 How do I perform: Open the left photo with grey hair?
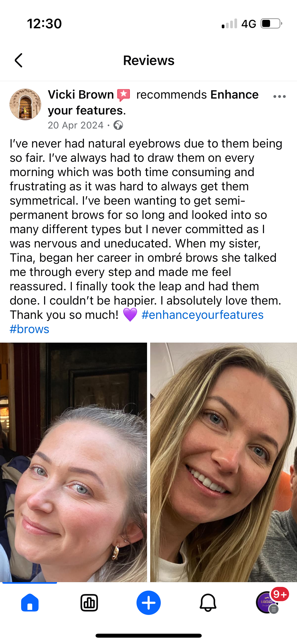click(x=73, y=462)
